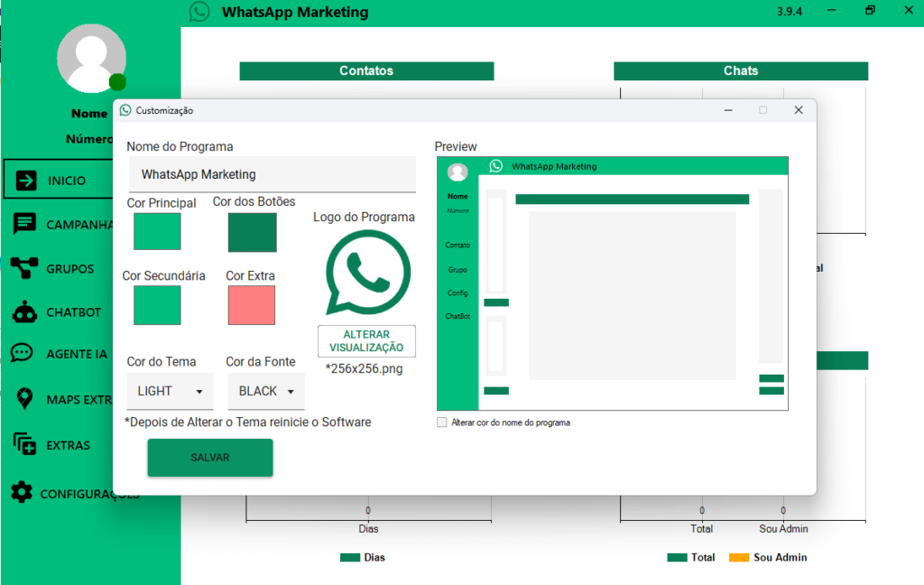Click the Grupos network icon

24,268
